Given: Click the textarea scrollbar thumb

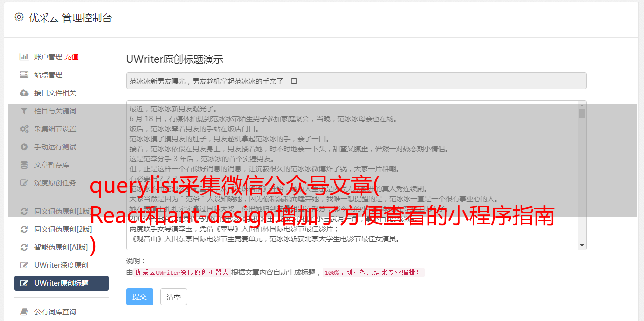Looking at the screenshot, I should (x=582, y=113).
